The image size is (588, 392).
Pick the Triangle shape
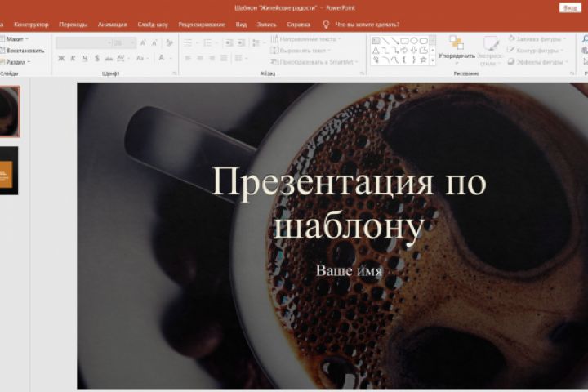(376, 51)
